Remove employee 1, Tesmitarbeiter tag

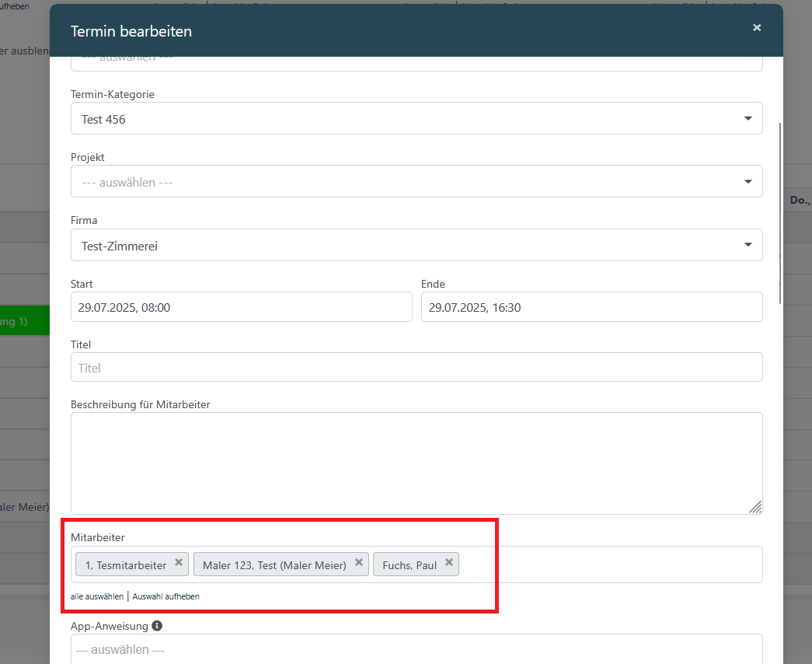[x=179, y=562]
